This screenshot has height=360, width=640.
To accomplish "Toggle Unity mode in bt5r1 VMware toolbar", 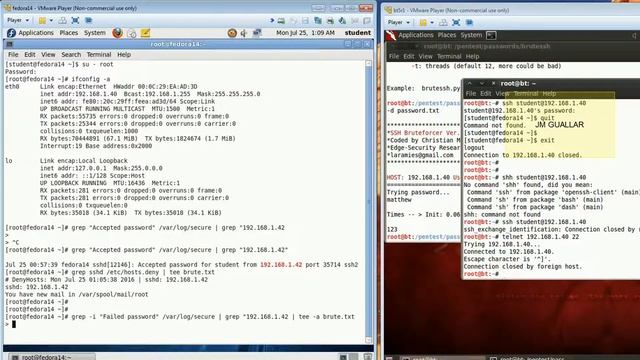I will (469, 22).
